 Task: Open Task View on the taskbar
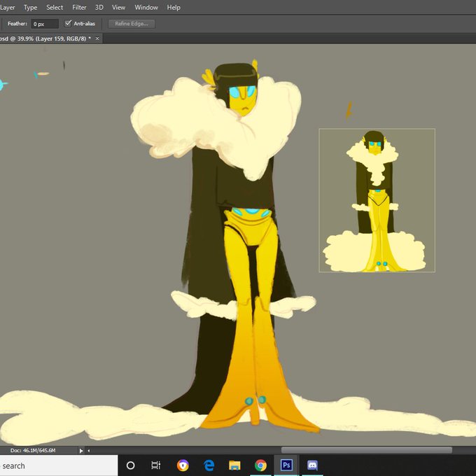[x=155, y=465]
